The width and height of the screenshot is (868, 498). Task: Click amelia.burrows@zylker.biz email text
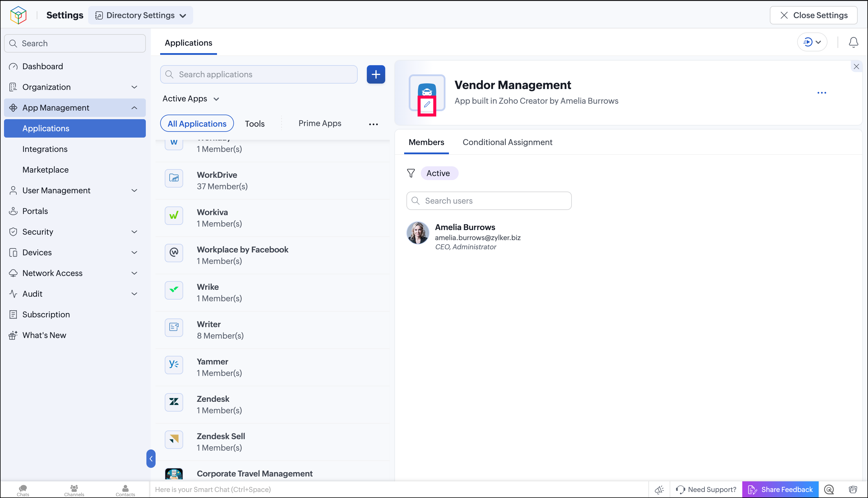pos(477,238)
